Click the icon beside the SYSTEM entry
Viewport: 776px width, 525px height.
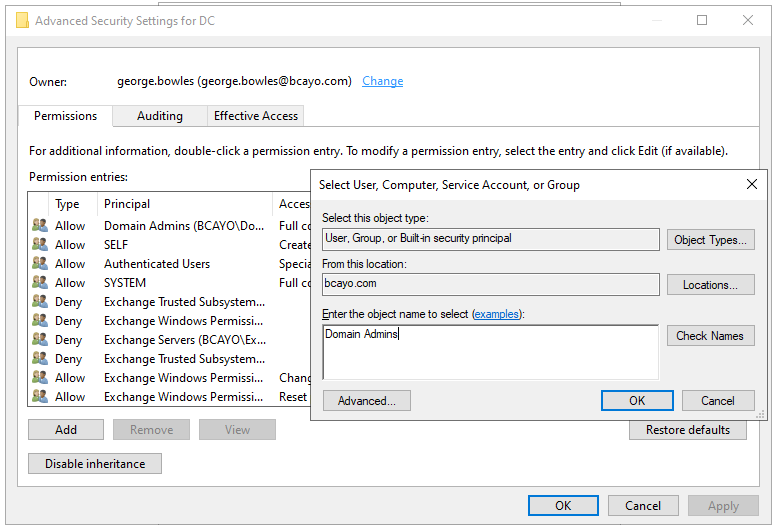40,283
